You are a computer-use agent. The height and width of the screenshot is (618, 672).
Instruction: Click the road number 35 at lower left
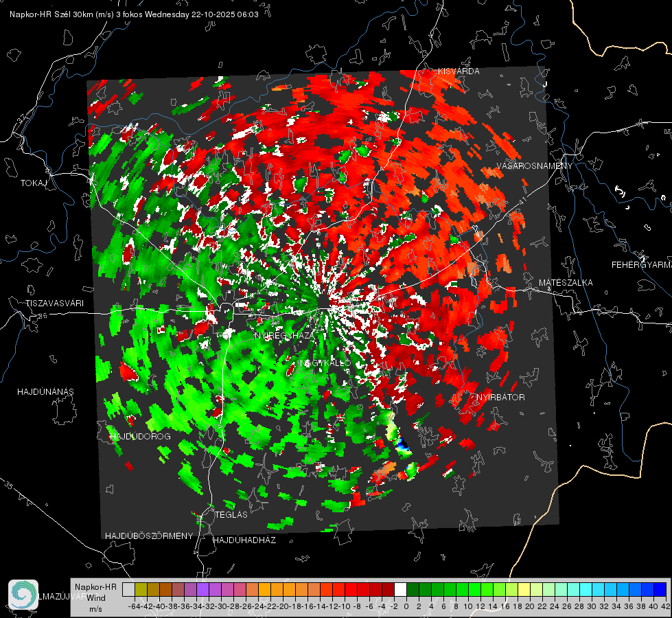pyautogui.click(x=9, y=485)
